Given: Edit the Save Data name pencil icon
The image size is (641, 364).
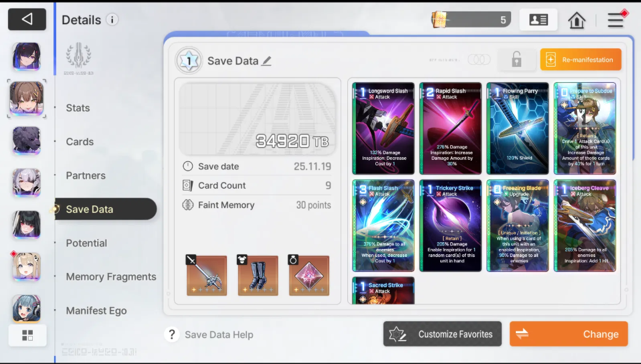Looking at the screenshot, I should (266, 61).
